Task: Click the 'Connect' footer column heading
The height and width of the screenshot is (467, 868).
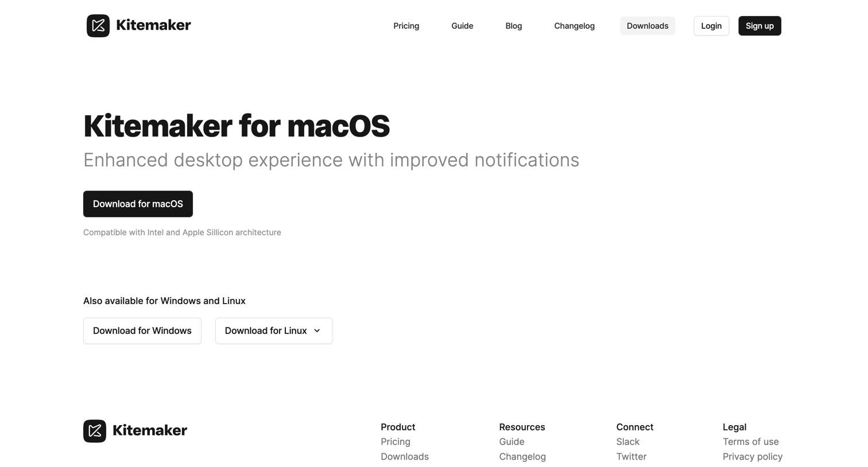Action: (635, 427)
